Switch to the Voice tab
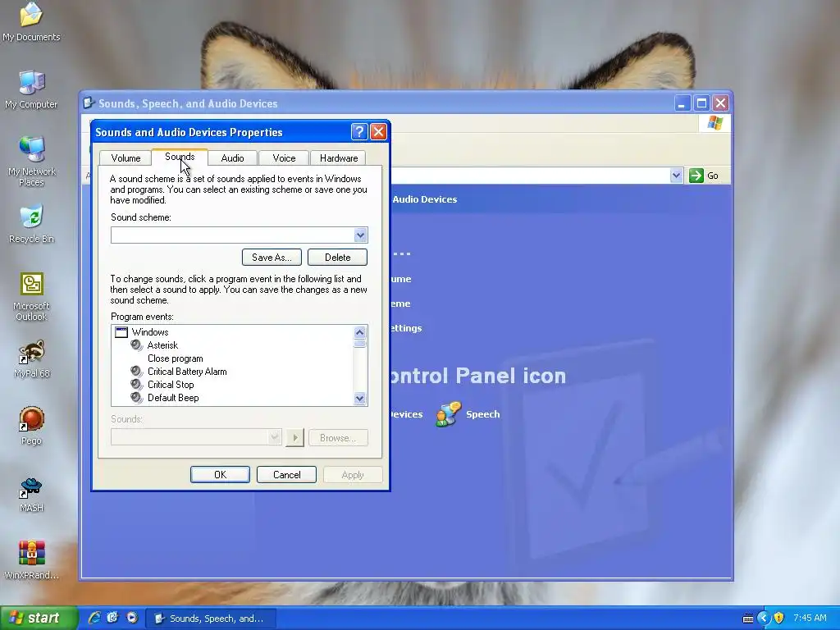The height and width of the screenshot is (630, 840). tap(284, 158)
